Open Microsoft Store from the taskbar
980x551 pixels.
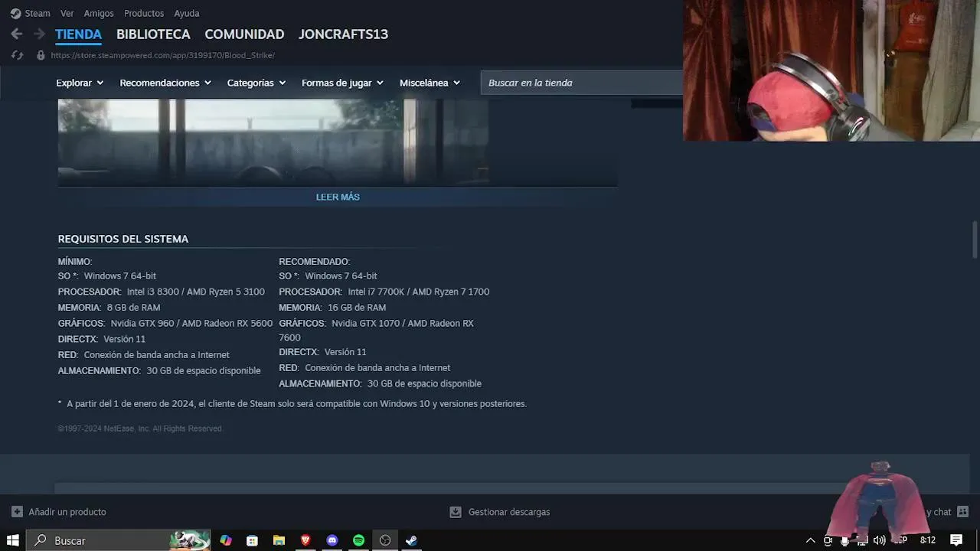tap(252, 540)
